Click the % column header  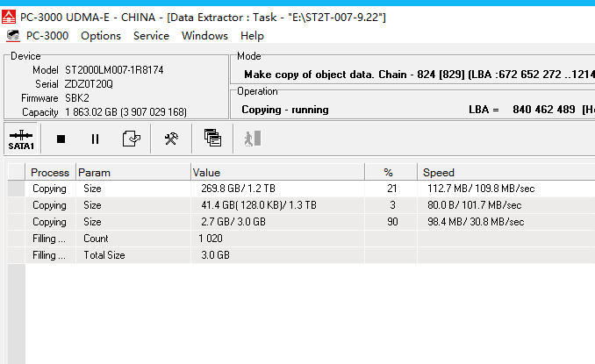click(389, 172)
